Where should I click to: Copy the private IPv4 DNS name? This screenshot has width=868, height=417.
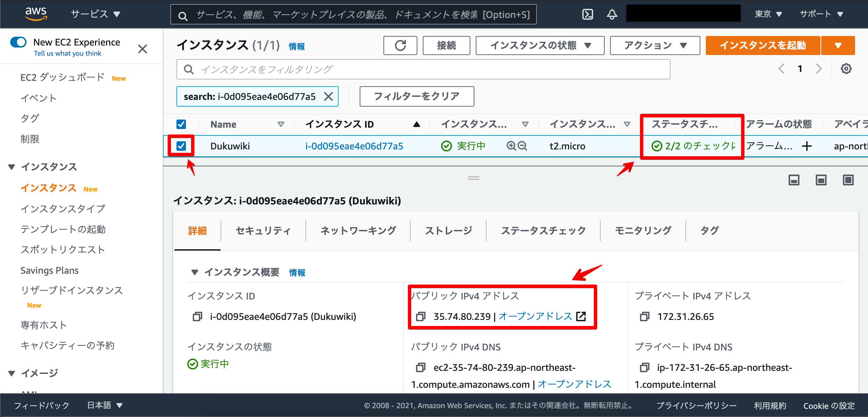pyautogui.click(x=644, y=367)
